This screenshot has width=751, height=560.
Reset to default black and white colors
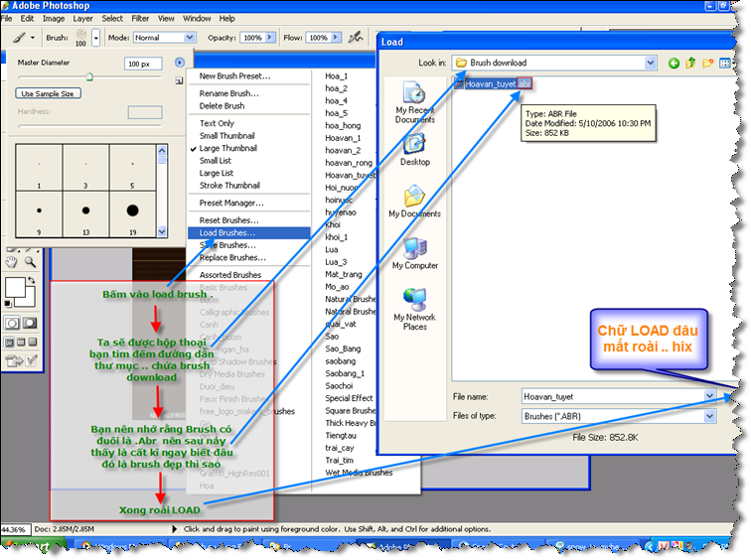click(8, 304)
